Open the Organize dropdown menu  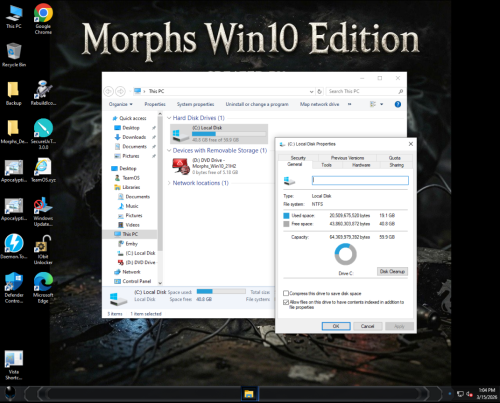[x=121, y=104]
